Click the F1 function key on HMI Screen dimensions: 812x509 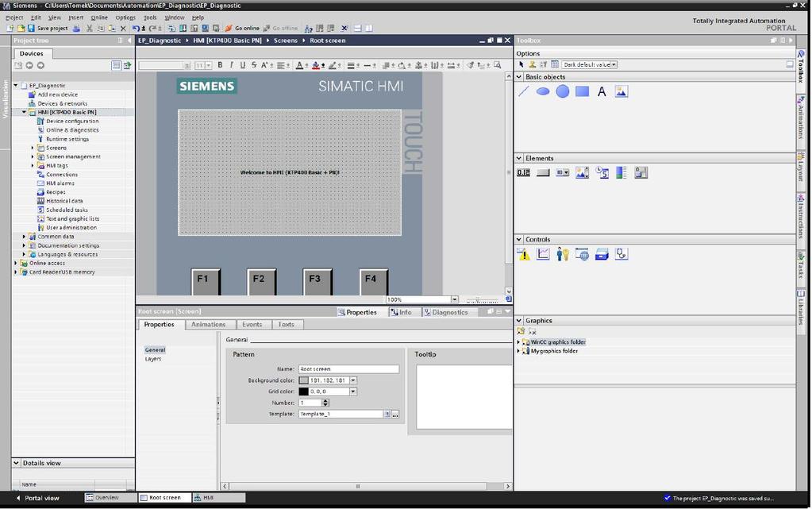[206, 282]
